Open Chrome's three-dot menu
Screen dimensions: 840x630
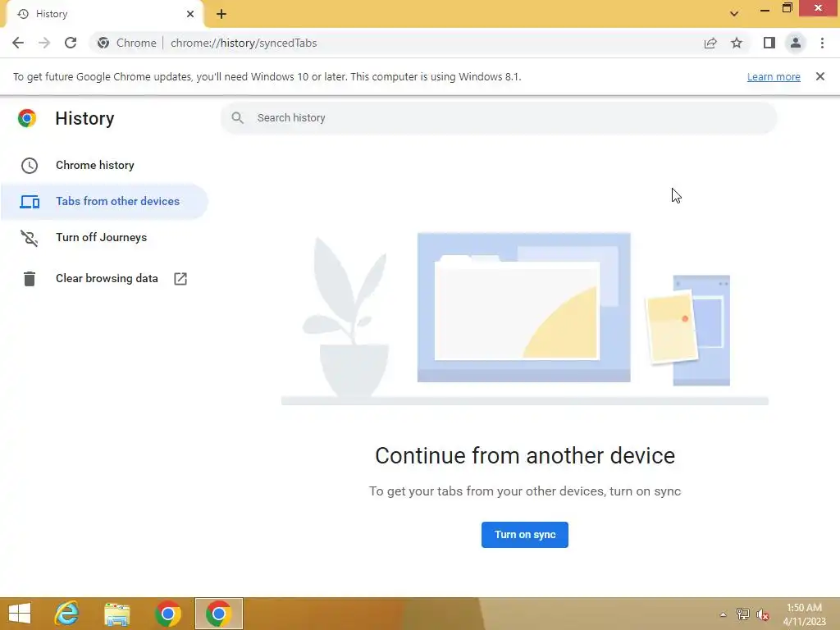822,43
